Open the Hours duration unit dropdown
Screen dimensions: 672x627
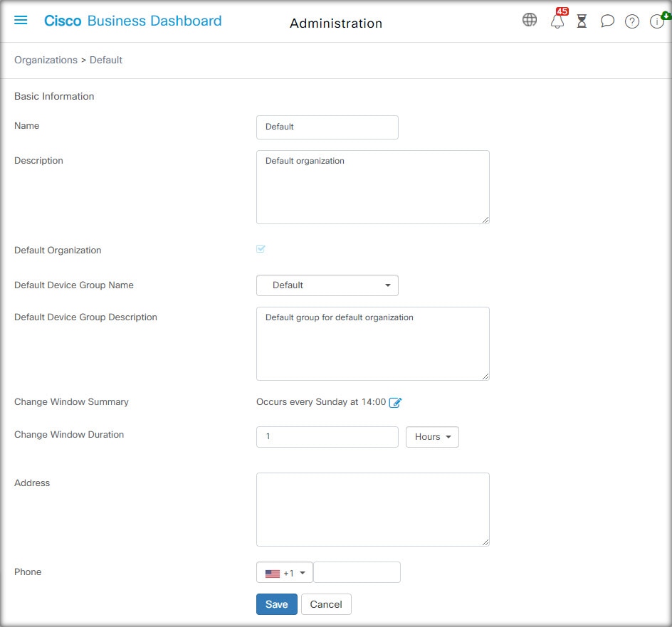coord(432,437)
